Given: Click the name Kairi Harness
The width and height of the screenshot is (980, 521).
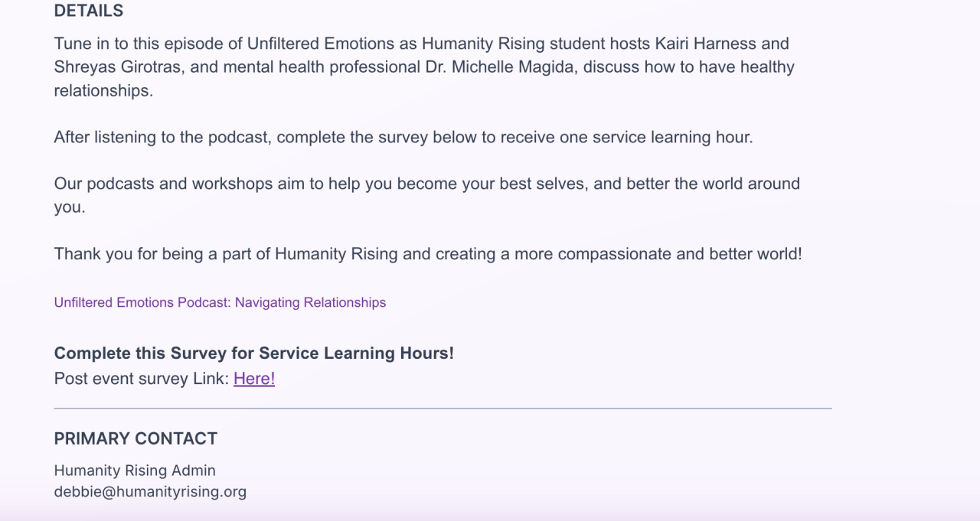Looking at the screenshot, I should pos(721,44).
